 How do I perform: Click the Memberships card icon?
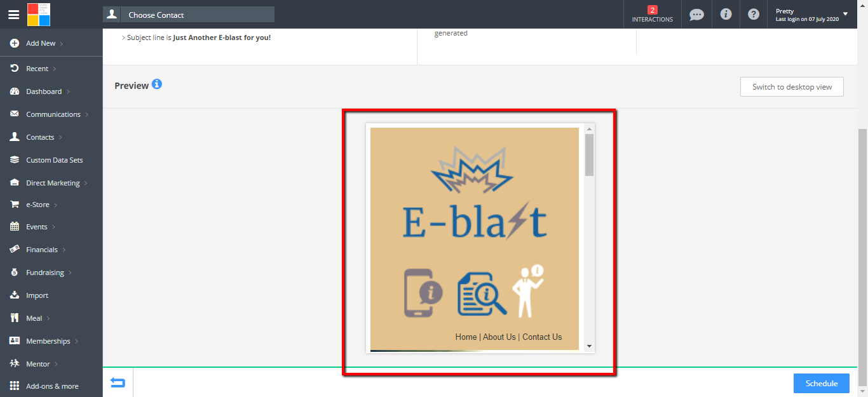[x=15, y=341]
